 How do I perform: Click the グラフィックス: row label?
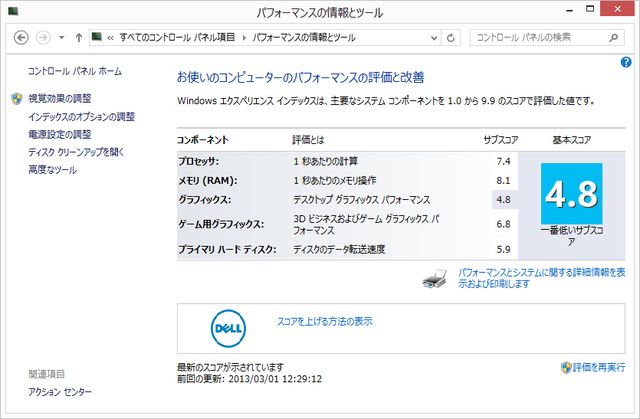tap(204, 200)
